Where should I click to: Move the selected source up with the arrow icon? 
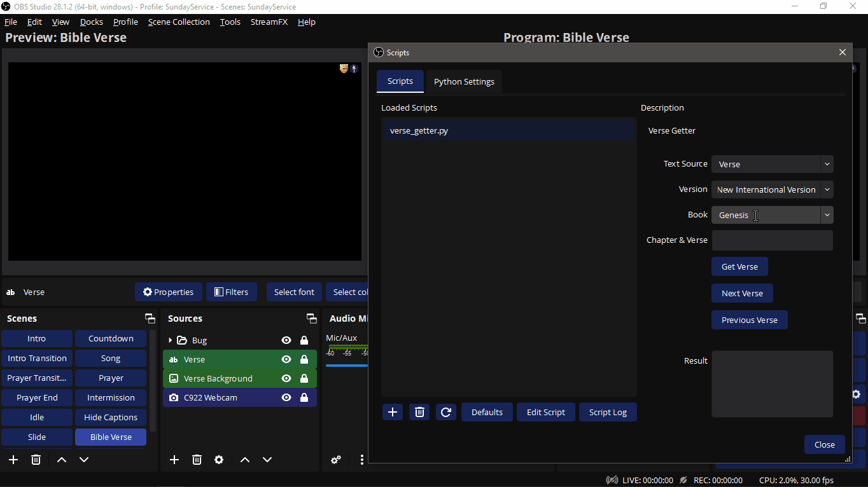[x=245, y=460]
